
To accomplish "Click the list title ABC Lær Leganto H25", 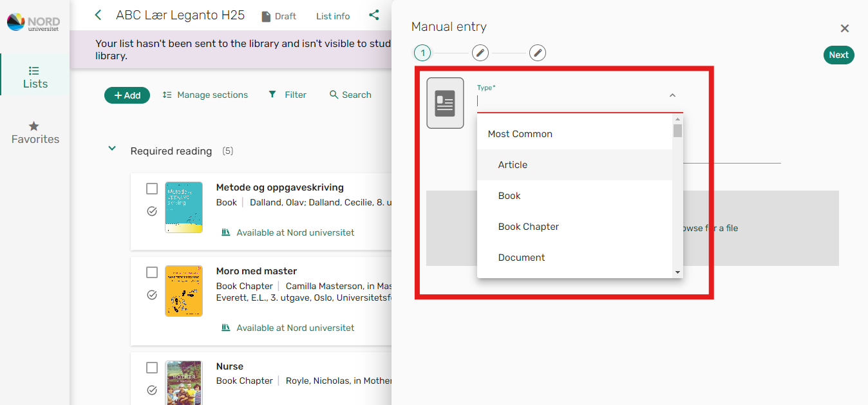I will pos(180,15).
